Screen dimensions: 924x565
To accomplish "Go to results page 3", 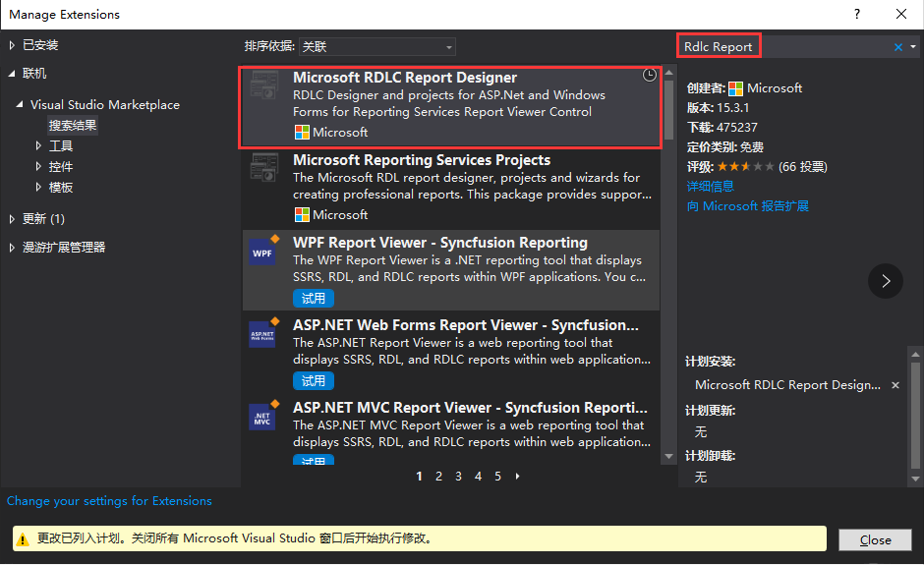I will tap(458, 476).
